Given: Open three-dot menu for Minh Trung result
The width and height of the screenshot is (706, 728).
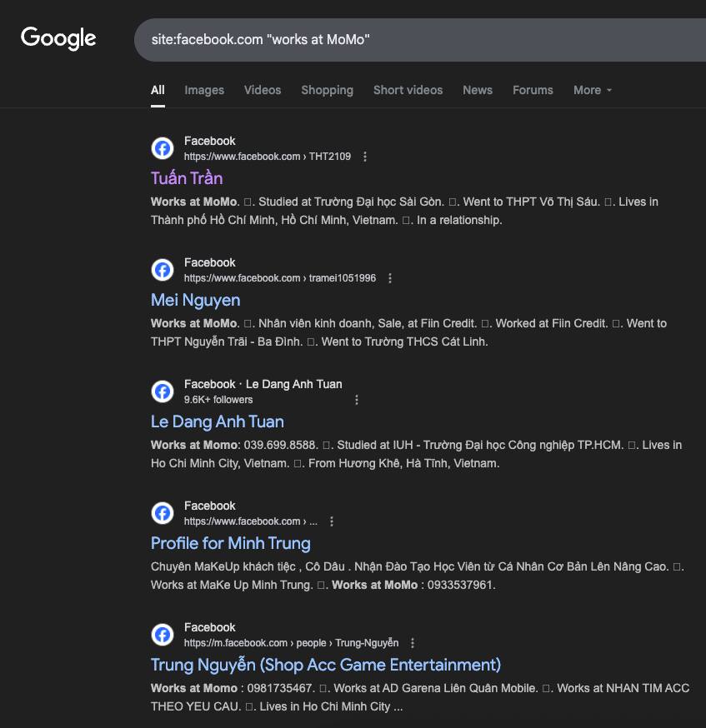Looking at the screenshot, I should coord(332,521).
